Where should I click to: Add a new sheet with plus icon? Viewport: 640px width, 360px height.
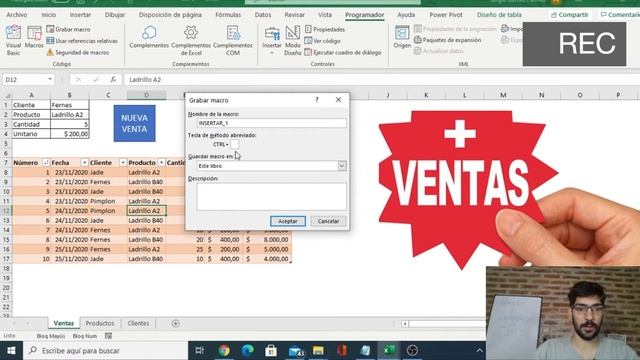pyautogui.click(x=176, y=323)
